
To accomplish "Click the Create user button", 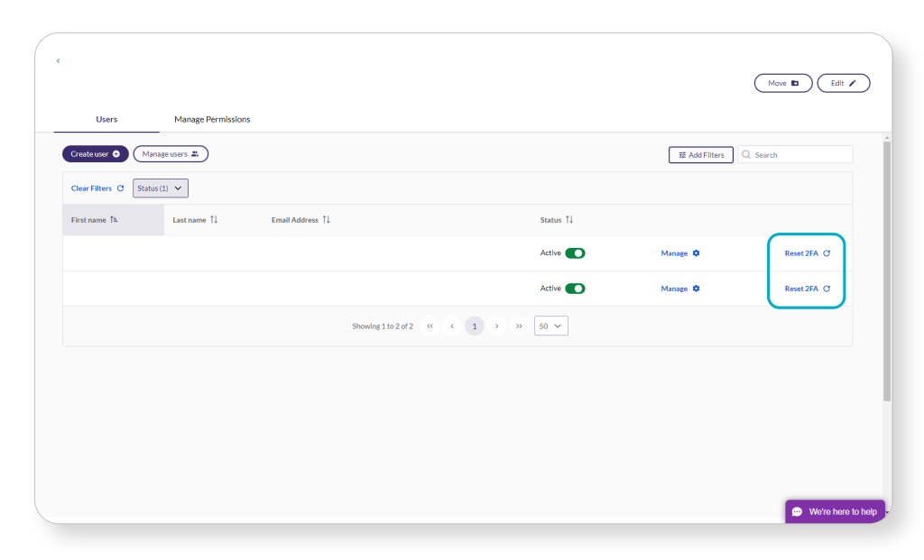I will pos(95,153).
